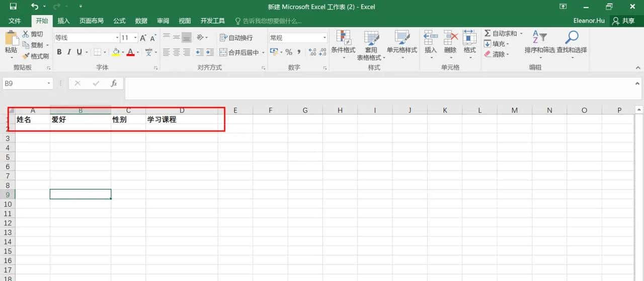Set middle vertical alignment
Viewport: 644px width, 281px height.
tap(177, 37)
